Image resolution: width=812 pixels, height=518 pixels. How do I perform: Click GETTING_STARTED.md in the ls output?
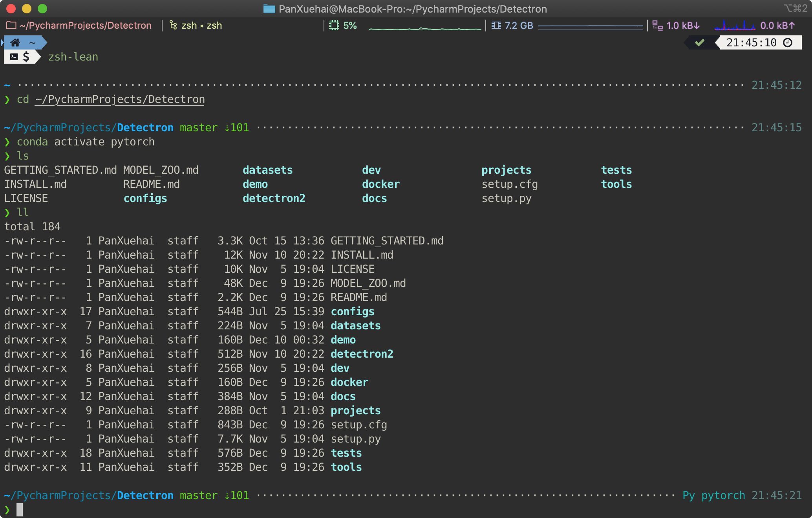click(x=60, y=170)
